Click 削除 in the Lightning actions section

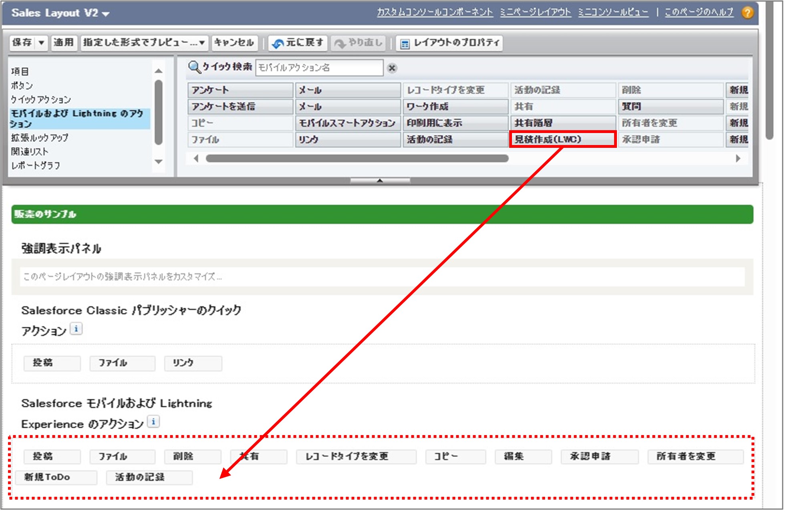193,457
